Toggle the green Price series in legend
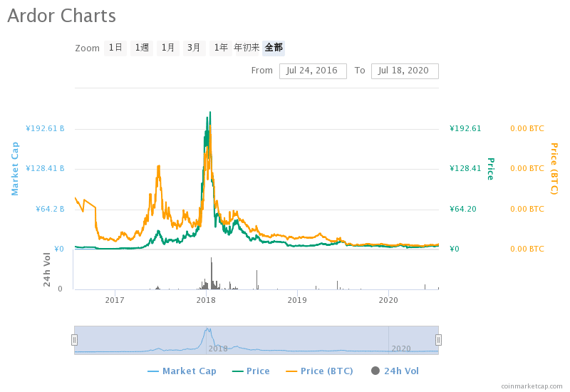570x392 pixels. (x=251, y=371)
